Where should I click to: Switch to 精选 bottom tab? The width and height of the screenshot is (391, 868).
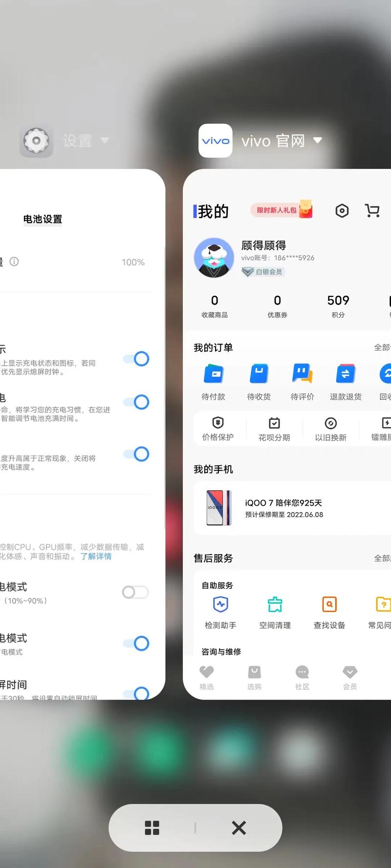[207, 678]
